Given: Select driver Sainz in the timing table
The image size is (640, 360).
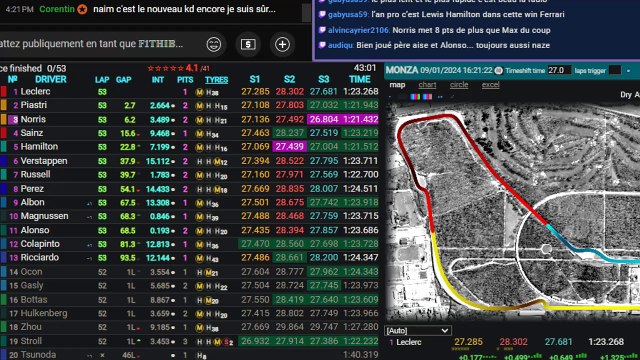Looking at the screenshot, I should pos(31,133).
